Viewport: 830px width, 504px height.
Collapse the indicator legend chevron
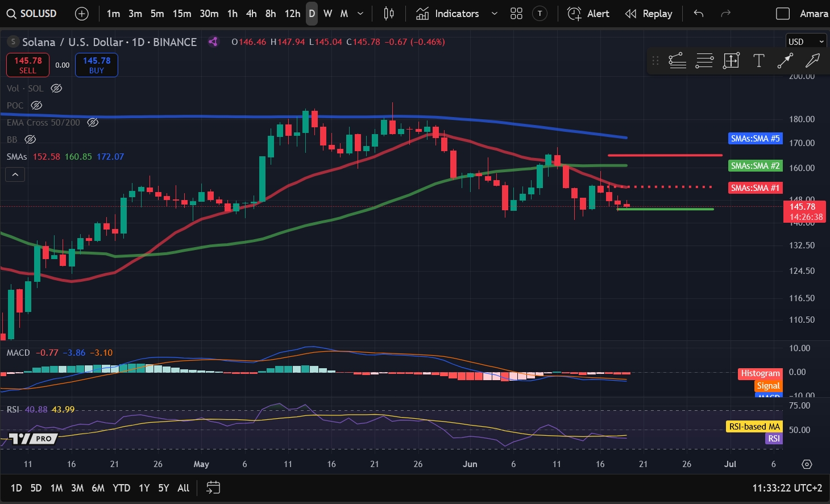pyautogui.click(x=15, y=174)
